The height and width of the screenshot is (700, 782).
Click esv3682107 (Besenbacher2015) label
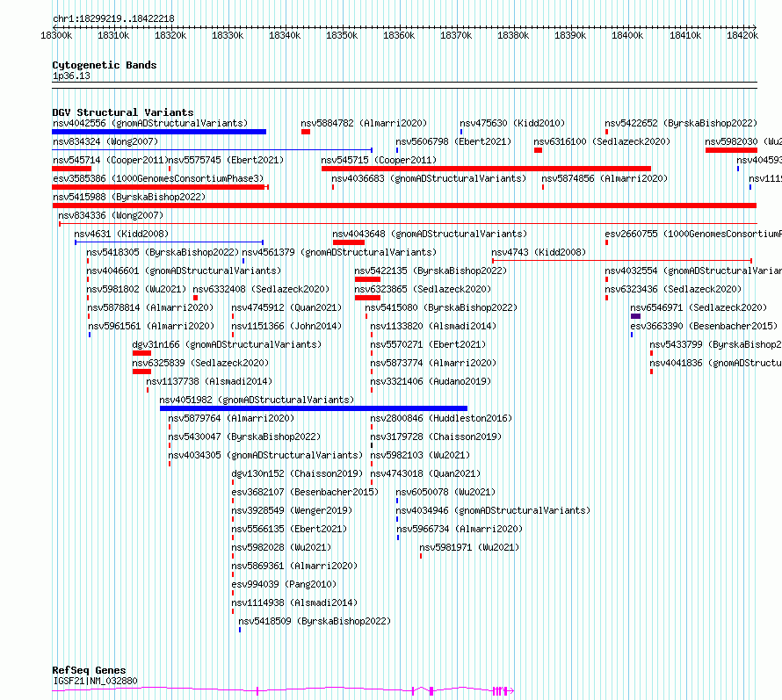[x=305, y=492]
